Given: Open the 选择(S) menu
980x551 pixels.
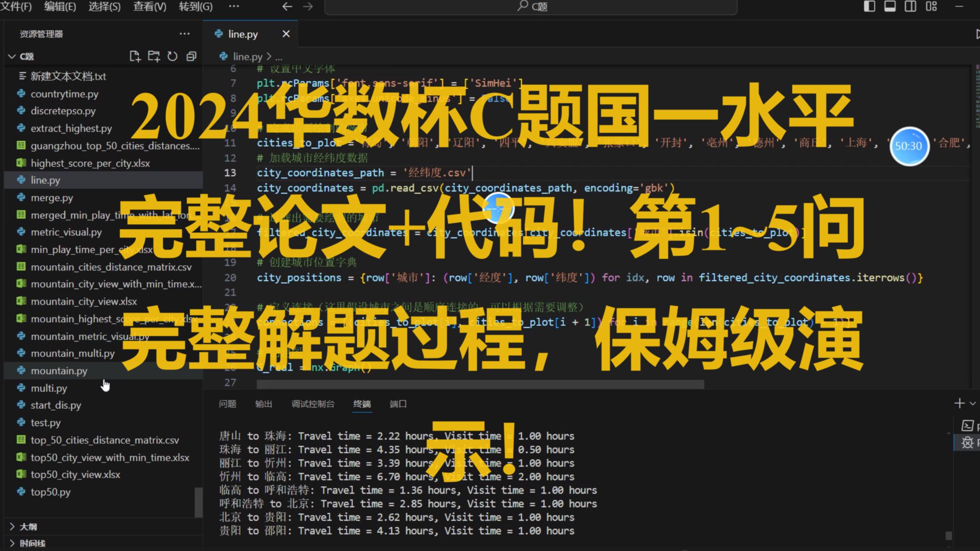Looking at the screenshot, I should point(104,6).
